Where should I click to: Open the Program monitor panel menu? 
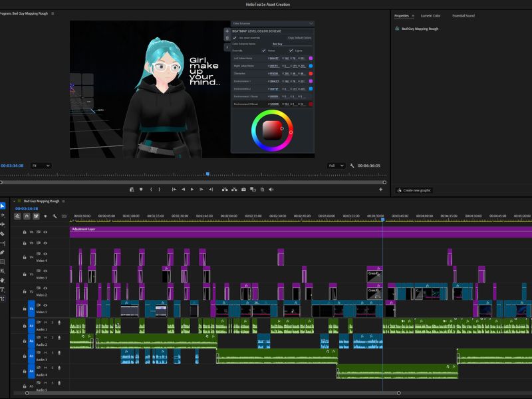[x=53, y=13]
